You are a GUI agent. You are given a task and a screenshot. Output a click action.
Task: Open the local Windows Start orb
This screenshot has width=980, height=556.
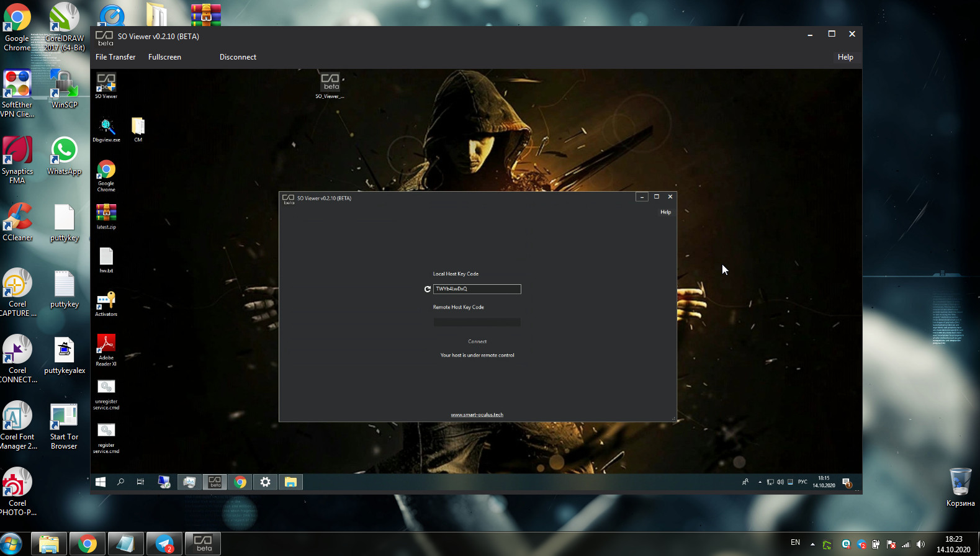[x=11, y=544]
